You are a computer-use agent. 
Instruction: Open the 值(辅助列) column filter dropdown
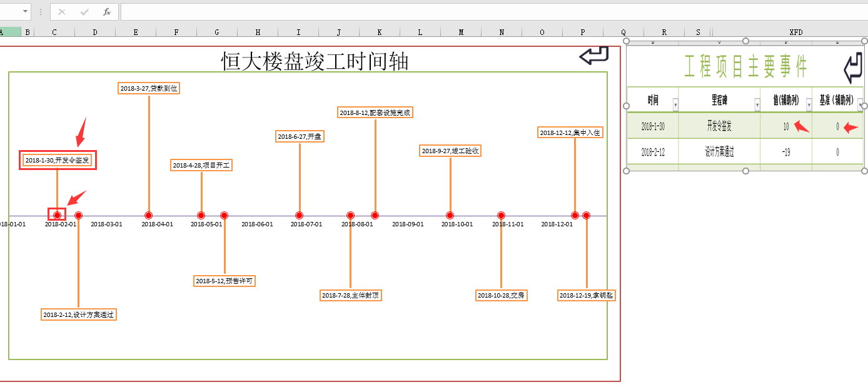coord(809,104)
